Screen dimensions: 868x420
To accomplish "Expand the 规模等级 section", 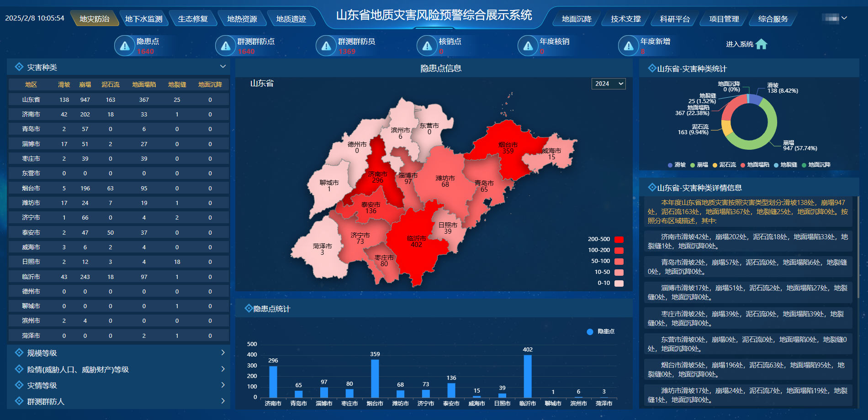I will coord(222,352).
